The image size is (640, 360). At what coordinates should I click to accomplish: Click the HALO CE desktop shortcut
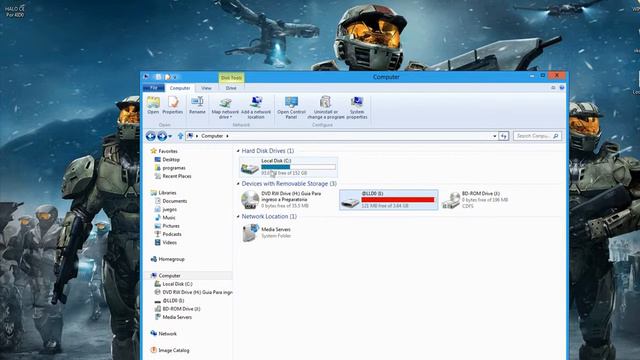click(15, 11)
